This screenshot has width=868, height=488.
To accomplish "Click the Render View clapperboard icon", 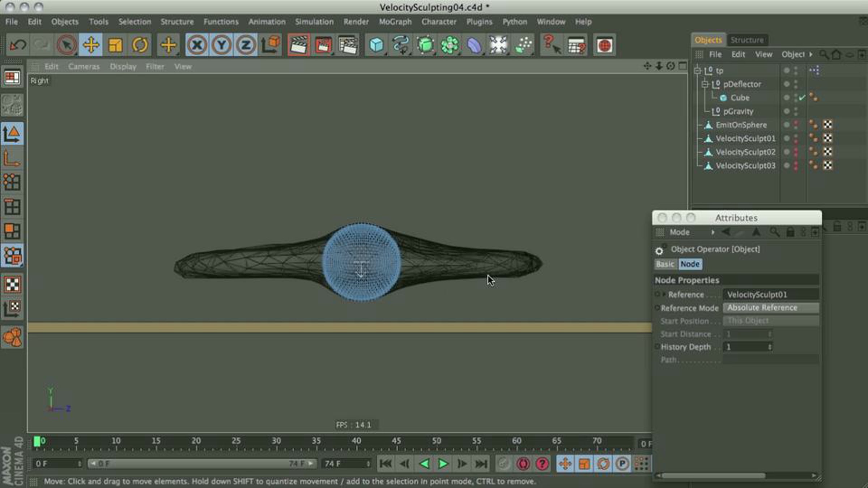I will [299, 45].
